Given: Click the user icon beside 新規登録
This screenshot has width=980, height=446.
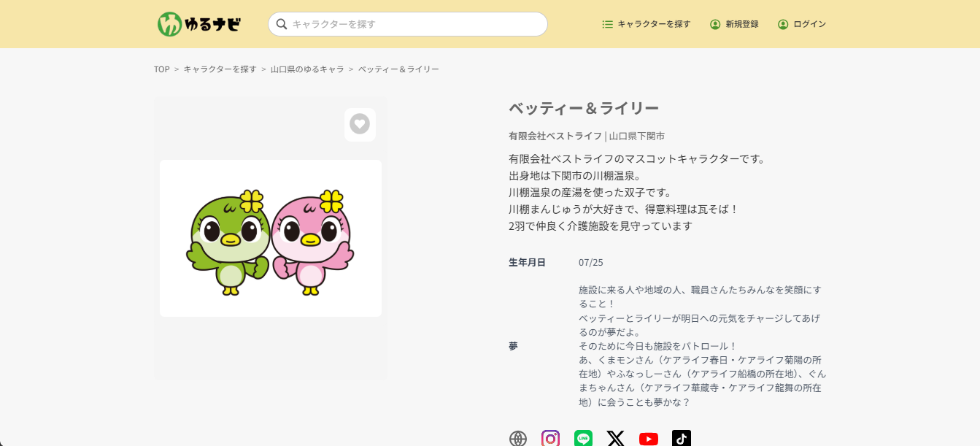Looking at the screenshot, I should (715, 24).
